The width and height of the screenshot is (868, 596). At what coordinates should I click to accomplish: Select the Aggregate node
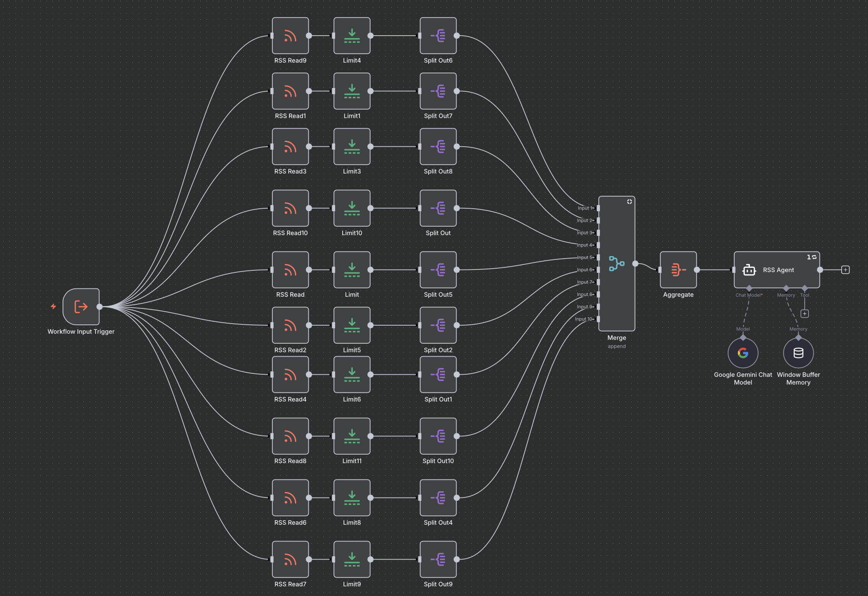coord(678,270)
